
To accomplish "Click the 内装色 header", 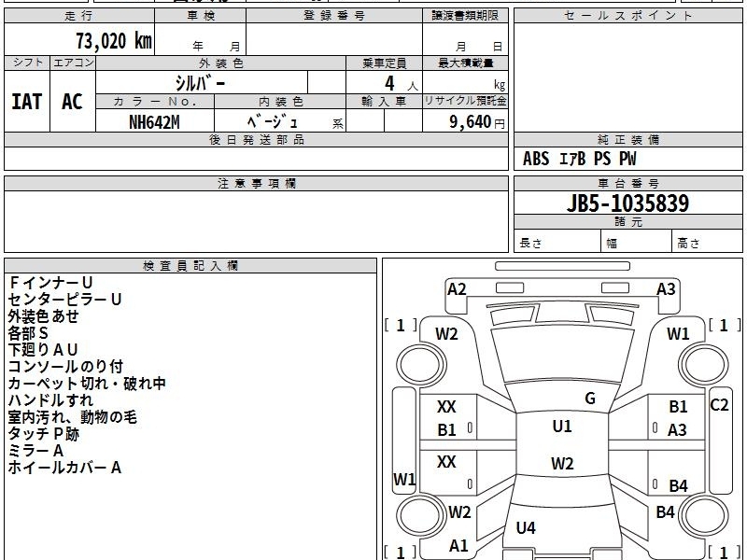I will [280, 102].
